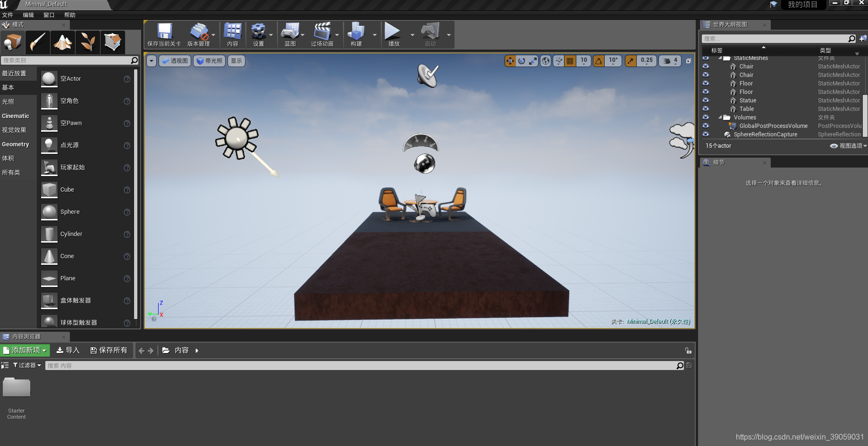Toggle surface snapping icon in viewport
Screen dimensions: 868x446
(x=559, y=61)
